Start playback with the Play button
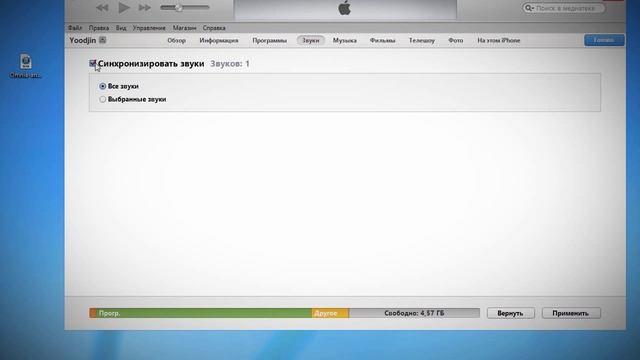The width and height of the screenshot is (640, 360). tap(124, 7)
